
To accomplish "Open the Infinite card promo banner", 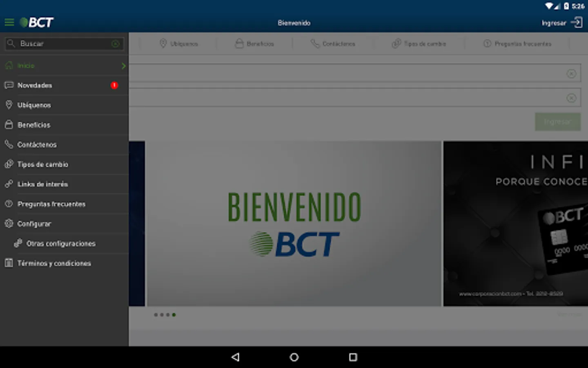I will [516, 224].
